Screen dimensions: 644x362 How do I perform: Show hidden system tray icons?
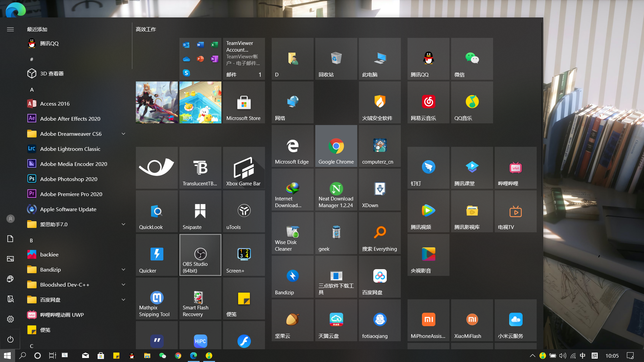pyautogui.click(x=532, y=356)
